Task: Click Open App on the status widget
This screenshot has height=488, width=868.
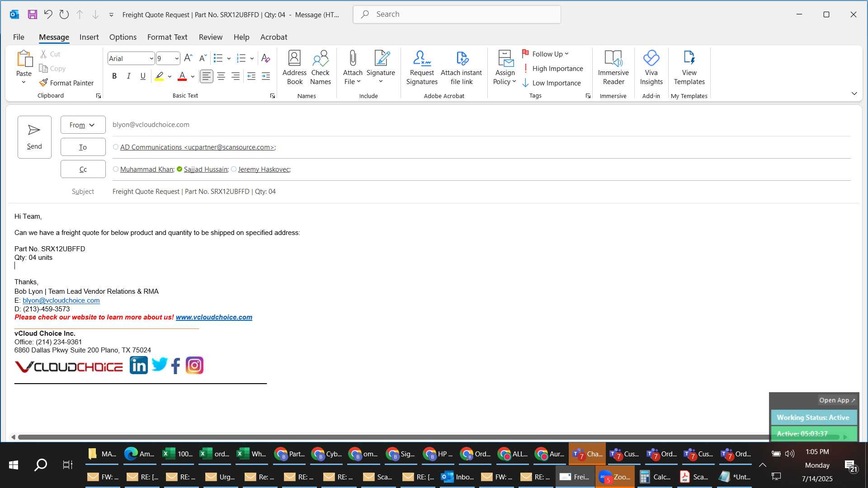Action: [x=837, y=400]
